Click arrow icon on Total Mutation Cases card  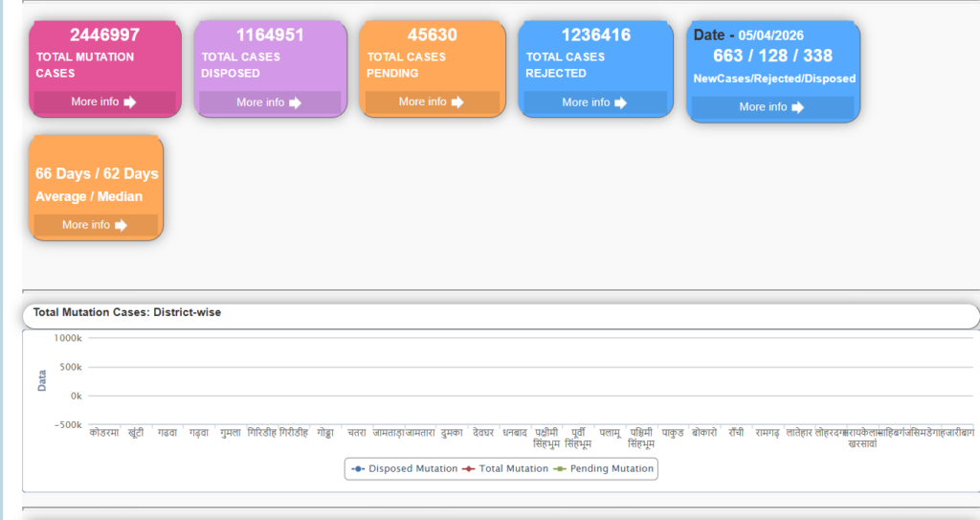[x=130, y=102]
